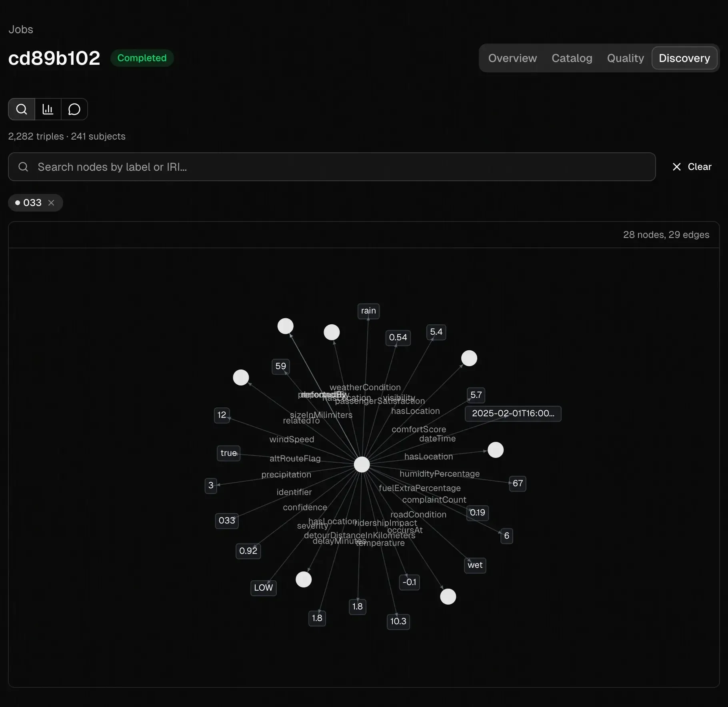Click the 2025-02-01T16:00 dateTime node
The image size is (728, 707).
pos(513,413)
